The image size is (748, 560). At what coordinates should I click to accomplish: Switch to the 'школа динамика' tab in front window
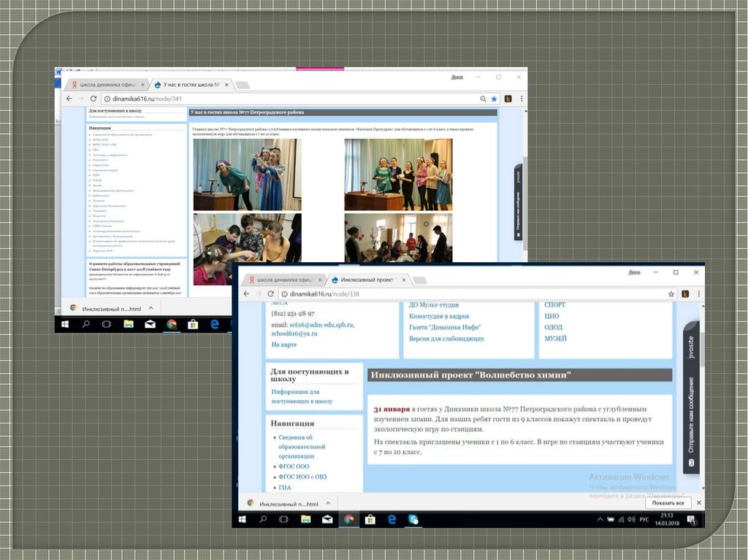tap(281, 280)
